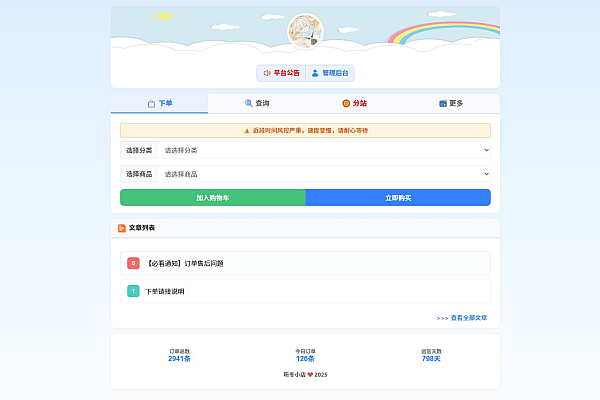
Task: Click the 126条 today orders value
Action: (305, 359)
